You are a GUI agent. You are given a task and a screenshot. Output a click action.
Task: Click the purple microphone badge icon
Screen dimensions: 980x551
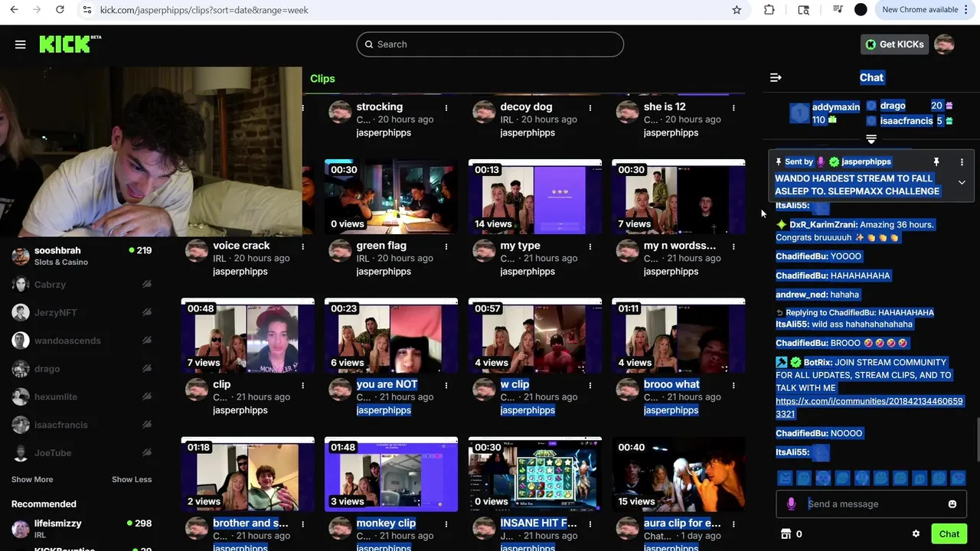tap(791, 504)
